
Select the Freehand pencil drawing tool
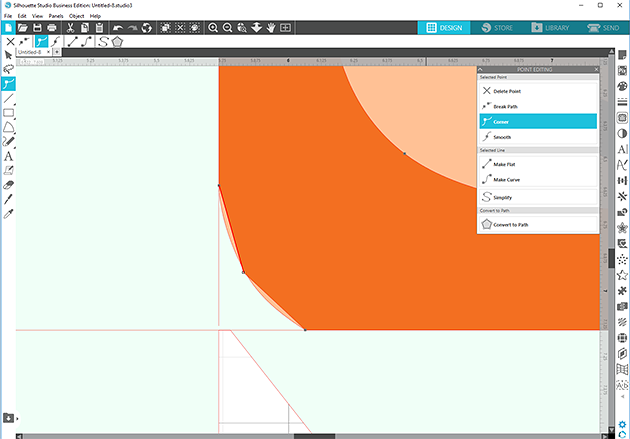coord(8,141)
